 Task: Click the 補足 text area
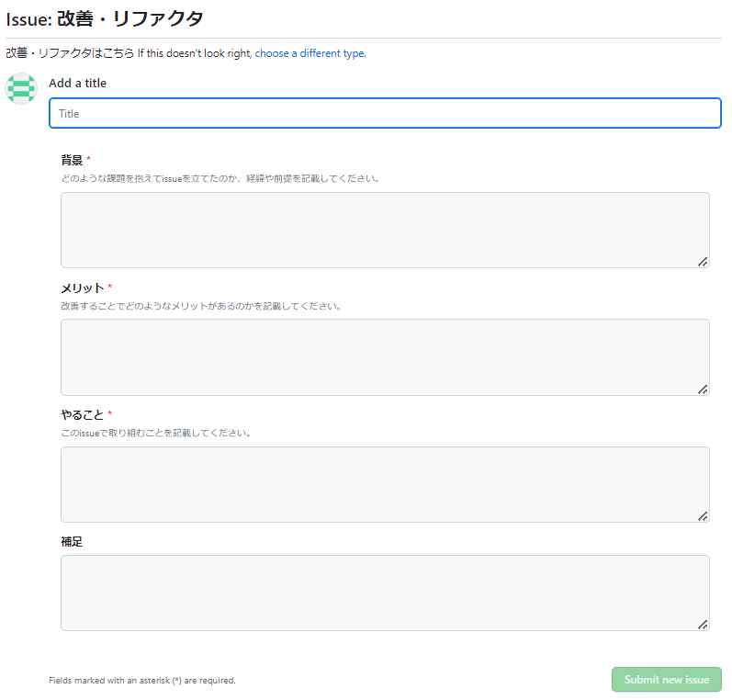pyautogui.click(x=385, y=593)
